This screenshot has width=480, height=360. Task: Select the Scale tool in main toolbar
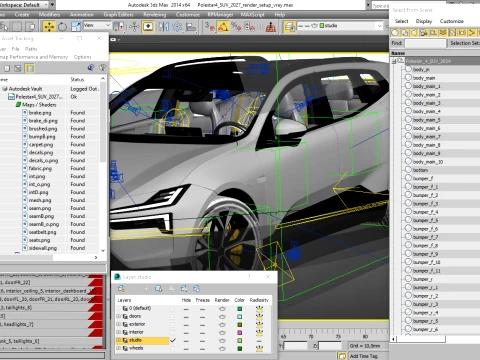point(76,26)
